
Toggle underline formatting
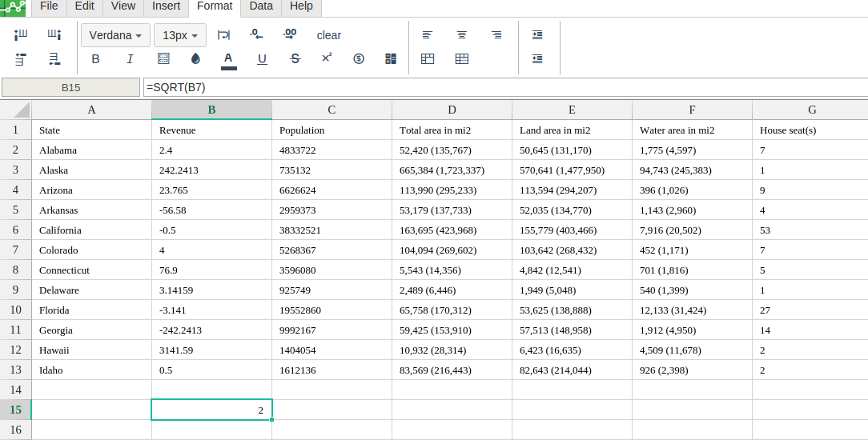[x=262, y=58]
